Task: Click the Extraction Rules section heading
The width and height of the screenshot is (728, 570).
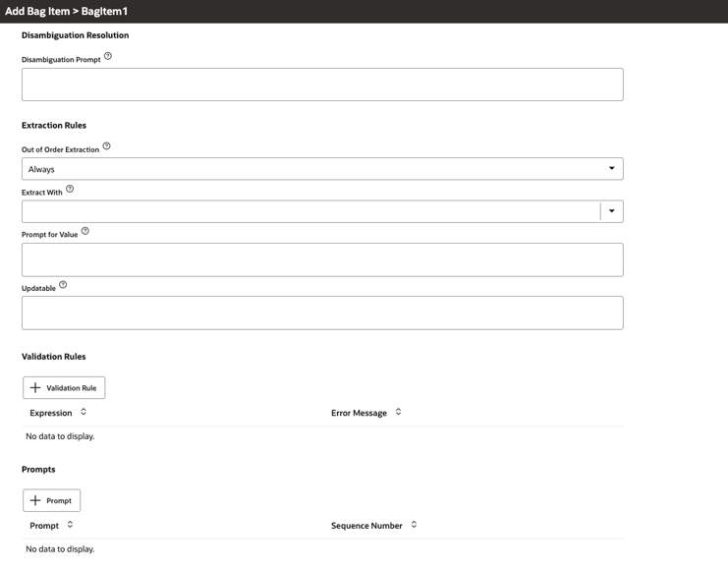Action: pos(54,126)
